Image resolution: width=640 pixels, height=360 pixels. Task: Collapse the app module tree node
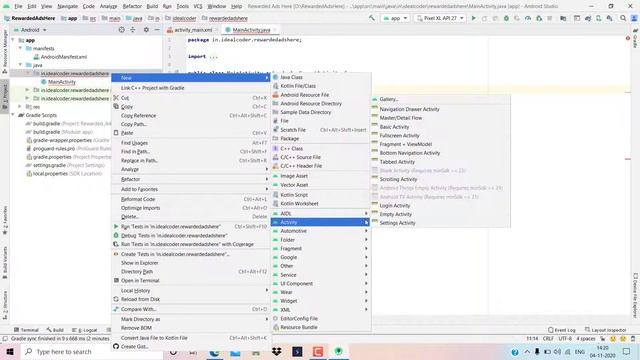click(13, 40)
